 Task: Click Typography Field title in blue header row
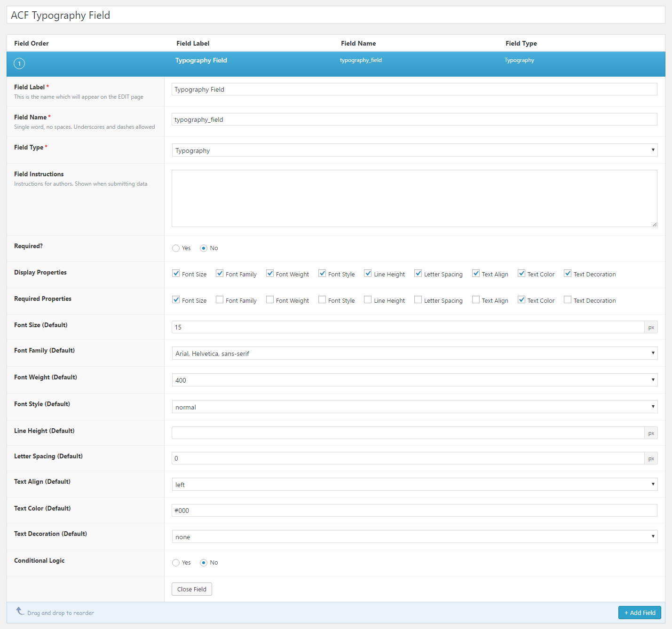(201, 60)
